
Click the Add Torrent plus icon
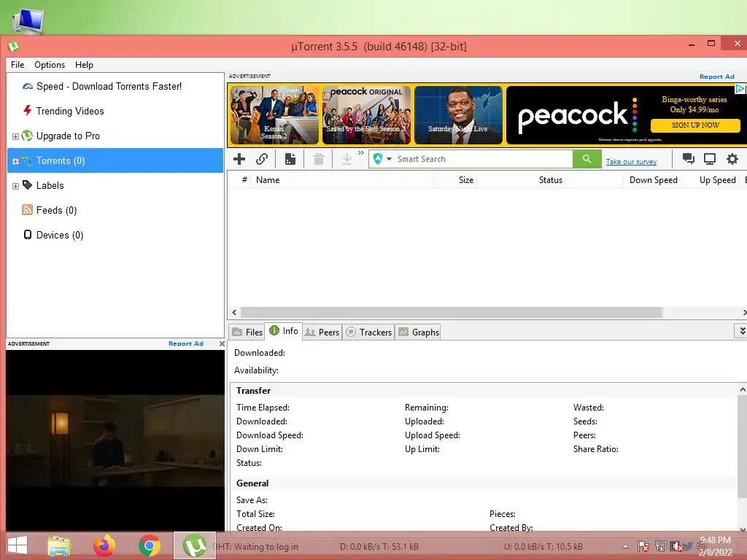pos(239,159)
